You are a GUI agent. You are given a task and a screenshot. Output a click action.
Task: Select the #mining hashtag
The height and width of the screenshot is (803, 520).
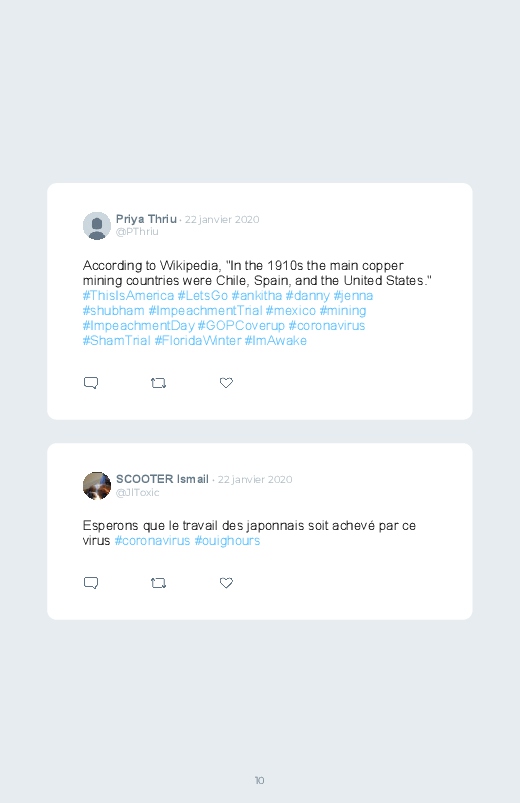(343, 310)
